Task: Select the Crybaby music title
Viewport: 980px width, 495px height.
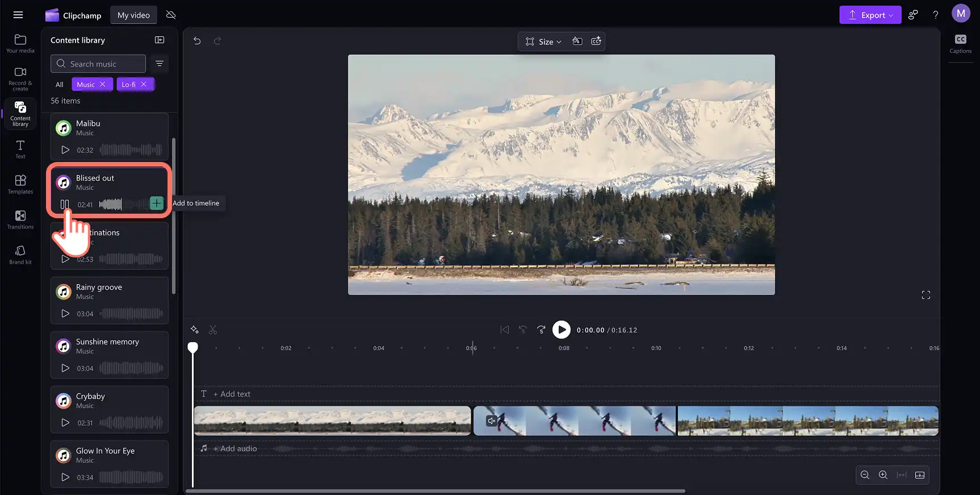Action: (90, 396)
